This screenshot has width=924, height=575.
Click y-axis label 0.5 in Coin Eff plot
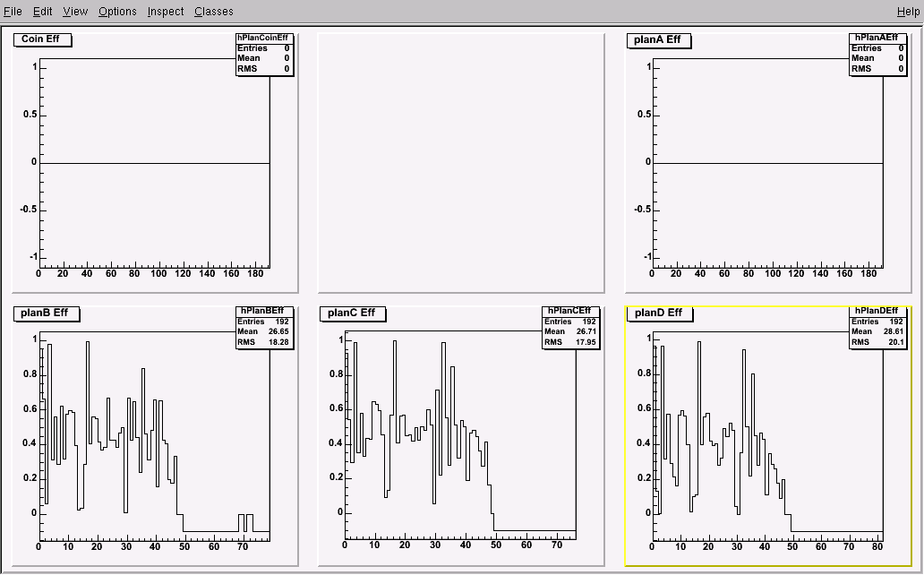click(x=30, y=115)
